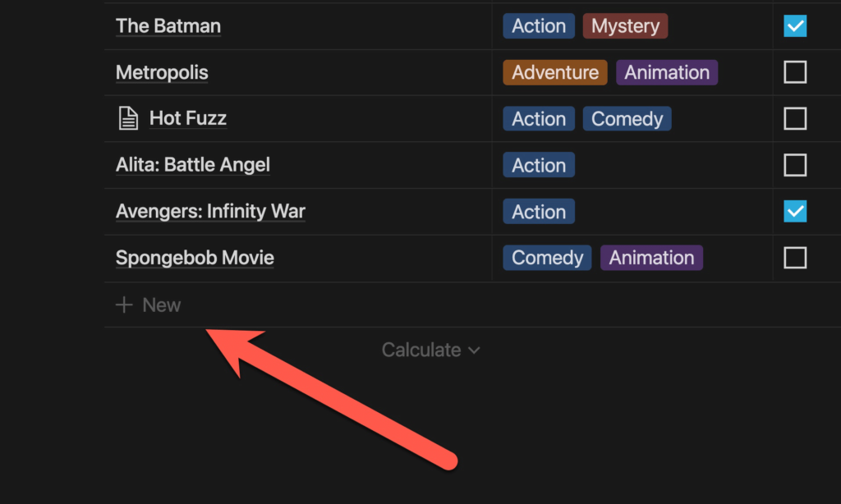Open the Calculate dropdown
The height and width of the screenshot is (504, 841).
[x=421, y=351]
